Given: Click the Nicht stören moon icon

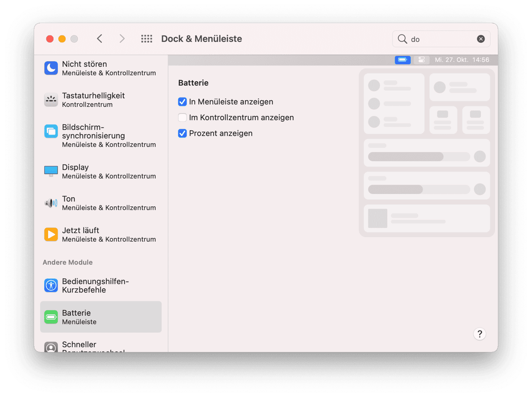Looking at the screenshot, I should [x=51, y=68].
